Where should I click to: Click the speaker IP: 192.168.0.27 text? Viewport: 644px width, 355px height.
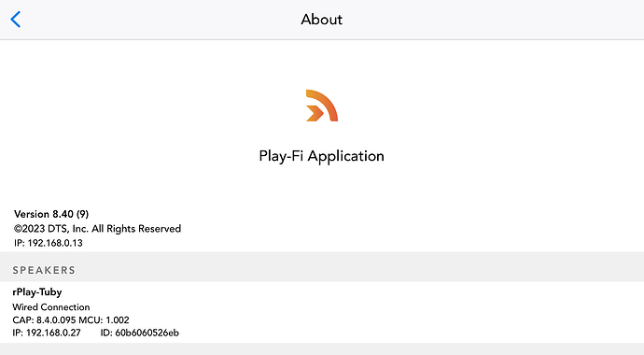coord(47,333)
